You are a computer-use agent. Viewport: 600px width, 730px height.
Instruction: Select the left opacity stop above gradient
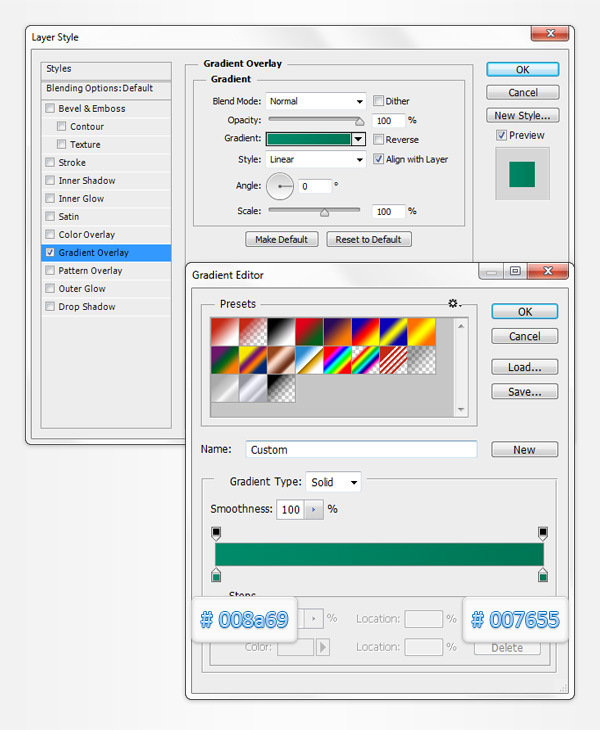(x=216, y=533)
